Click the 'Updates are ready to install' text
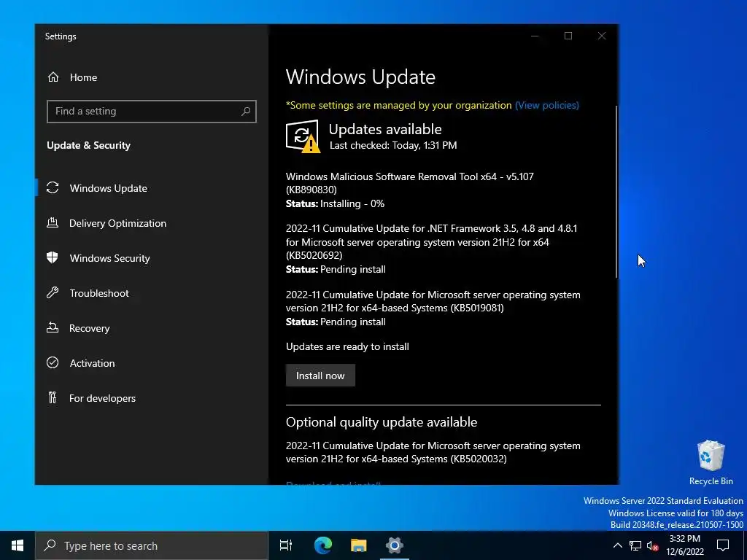Screen dimensions: 747x560 347,346
